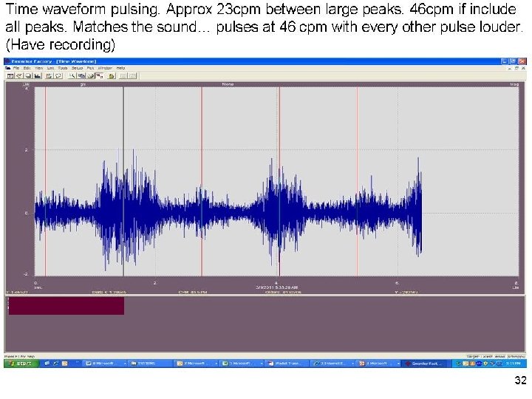Open the Tools menu
This screenshot has width=532, height=399.
(x=63, y=68)
